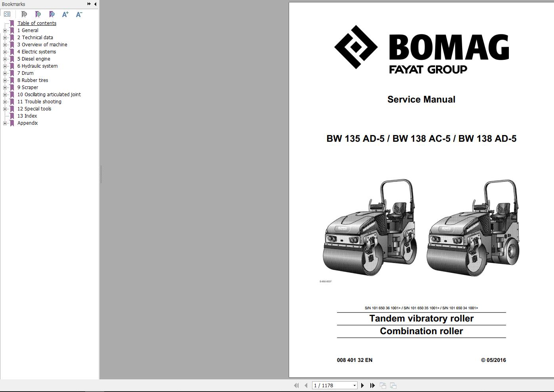554x392 pixels.
Task: Expand the 'Appendix' bookmark
Action: [5, 123]
